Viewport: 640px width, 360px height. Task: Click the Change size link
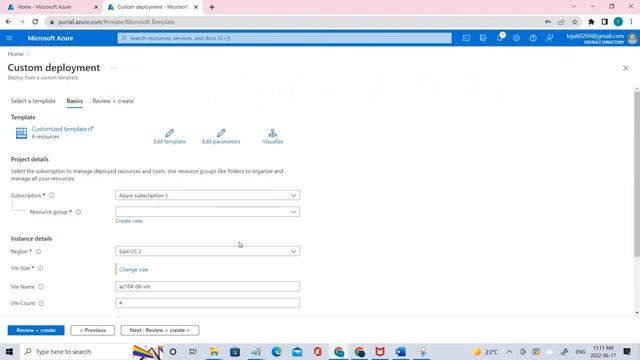tap(133, 270)
